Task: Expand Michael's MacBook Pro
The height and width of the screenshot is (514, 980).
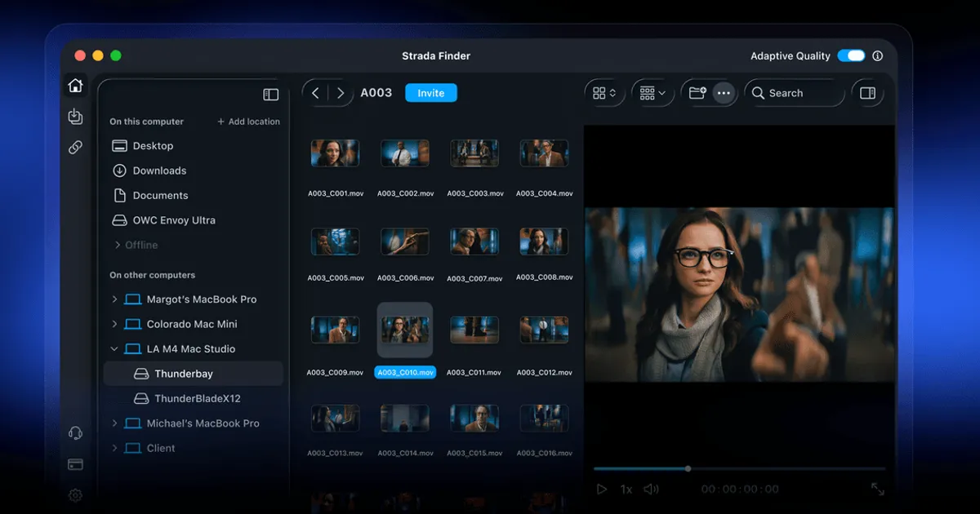Action: (114, 423)
